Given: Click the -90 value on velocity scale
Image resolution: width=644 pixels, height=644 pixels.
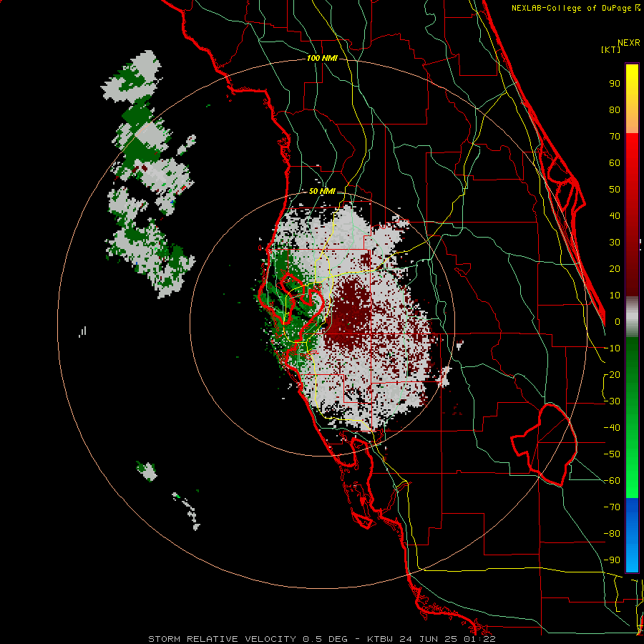Looking at the screenshot, I should (612, 560).
